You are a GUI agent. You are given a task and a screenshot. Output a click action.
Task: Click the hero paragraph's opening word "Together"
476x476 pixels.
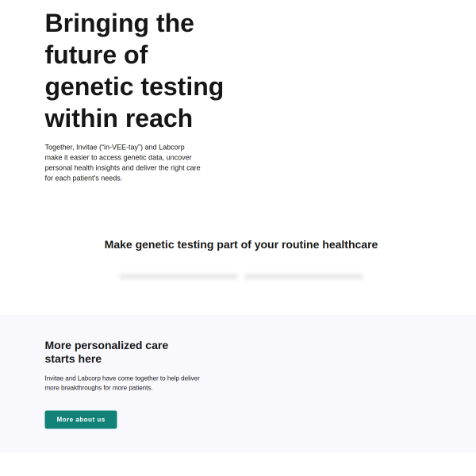pyautogui.click(x=59, y=147)
